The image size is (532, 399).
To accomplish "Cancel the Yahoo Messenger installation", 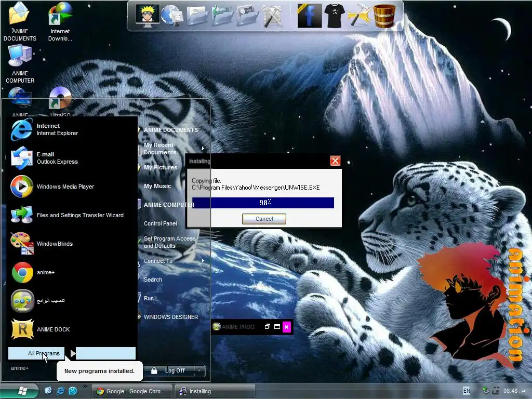I will [264, 219].
